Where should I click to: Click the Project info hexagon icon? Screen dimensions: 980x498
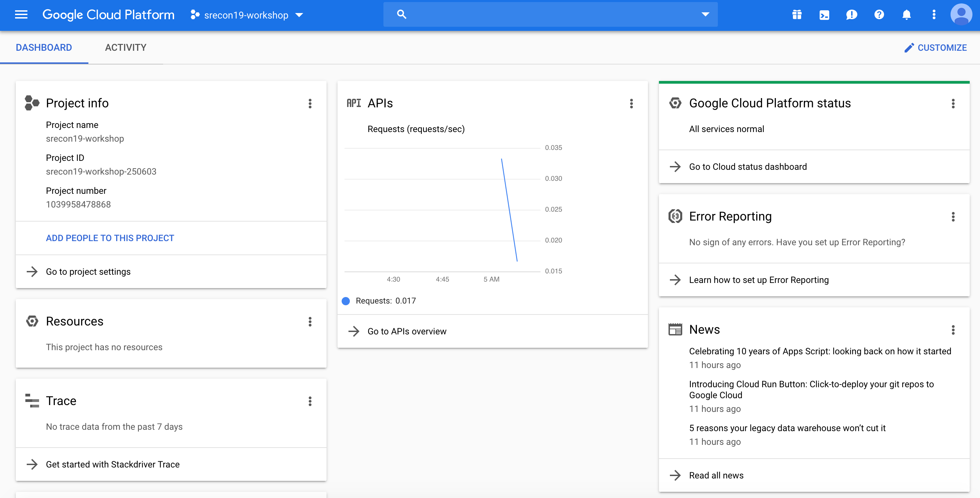click(x=32, y=103)
